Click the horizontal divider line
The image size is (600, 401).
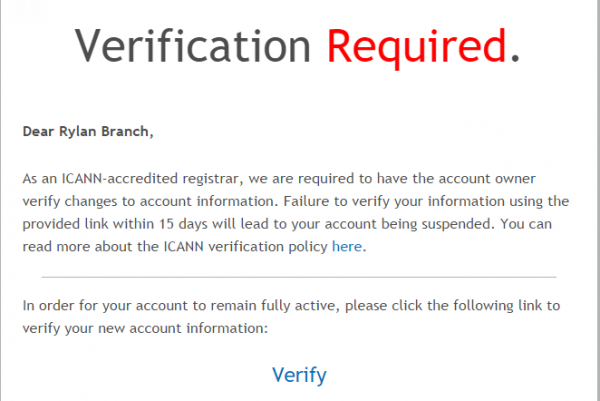tap(299, 277)
